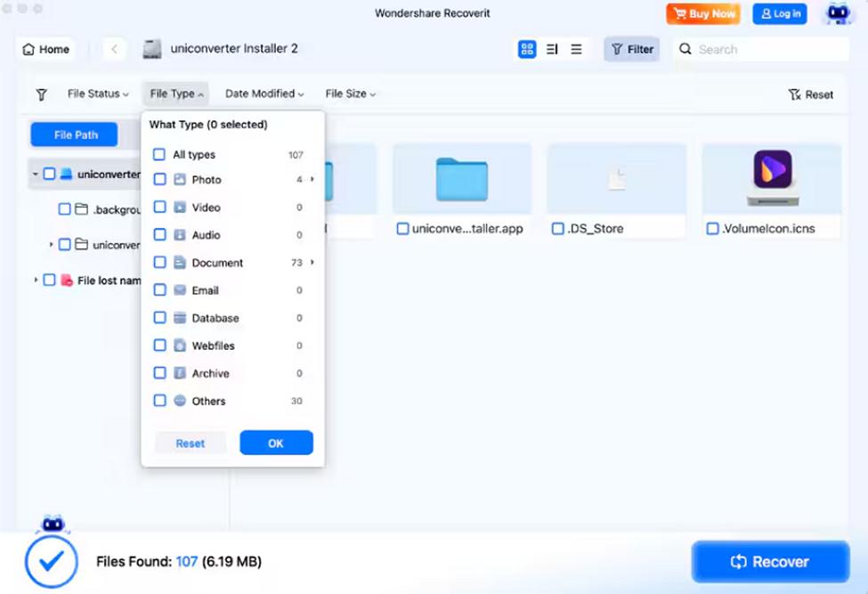Check the uniconve...taller.app file checkbox
The height and width of the screenshot is (594, 868).
coord(403,229)
